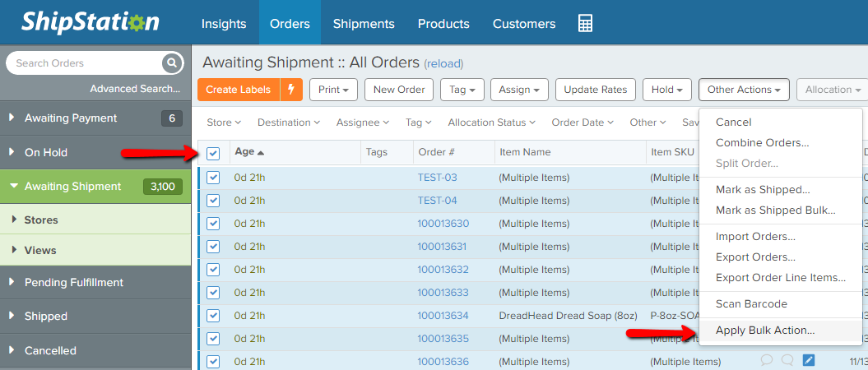Switch to the Customers tab
Screen dimensions: 868x370
(523, 24)
